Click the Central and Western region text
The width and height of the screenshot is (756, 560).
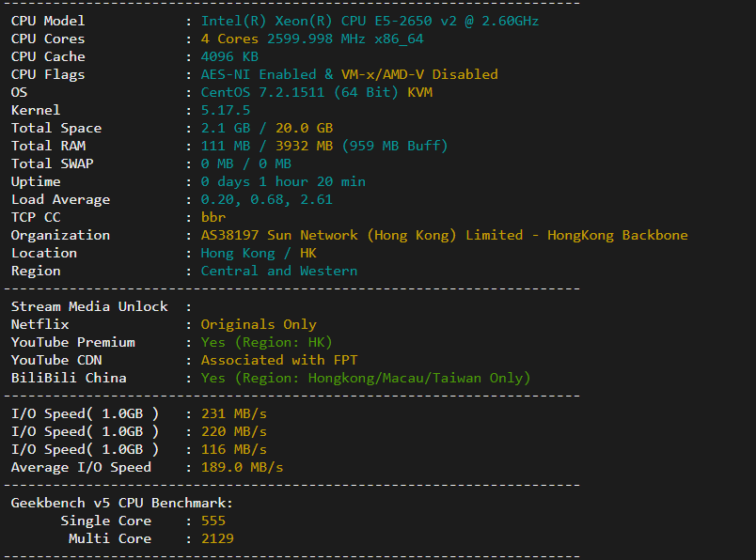[279, 271]
